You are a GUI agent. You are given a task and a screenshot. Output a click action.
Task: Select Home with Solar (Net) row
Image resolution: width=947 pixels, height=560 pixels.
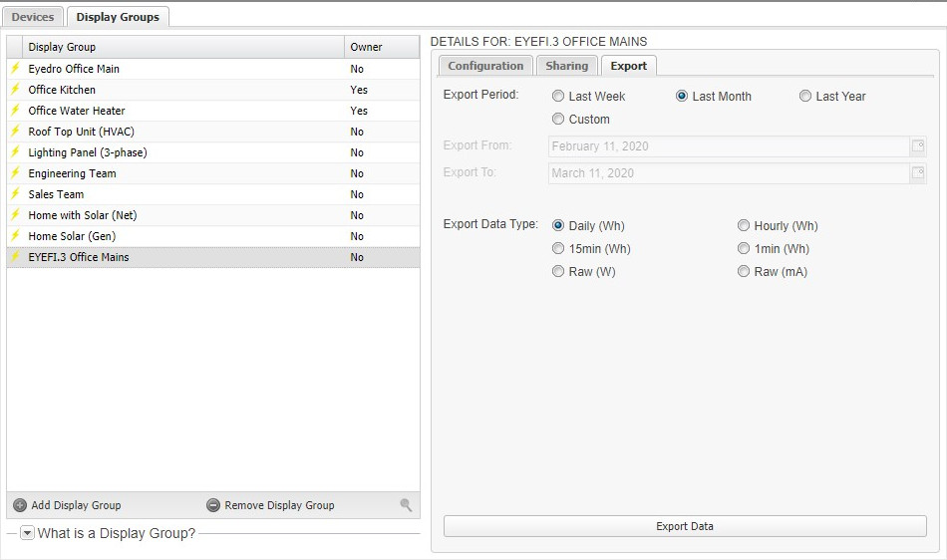(213, 215)
